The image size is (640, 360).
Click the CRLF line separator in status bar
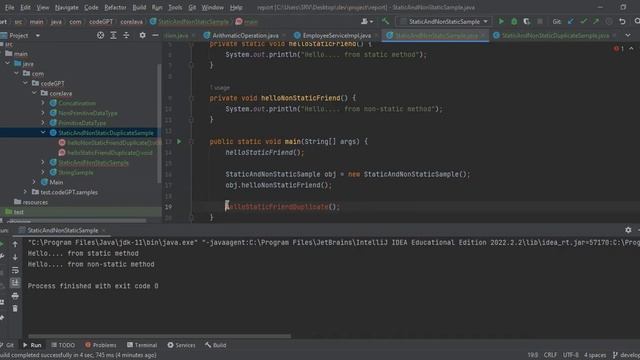tap(550, 355)
